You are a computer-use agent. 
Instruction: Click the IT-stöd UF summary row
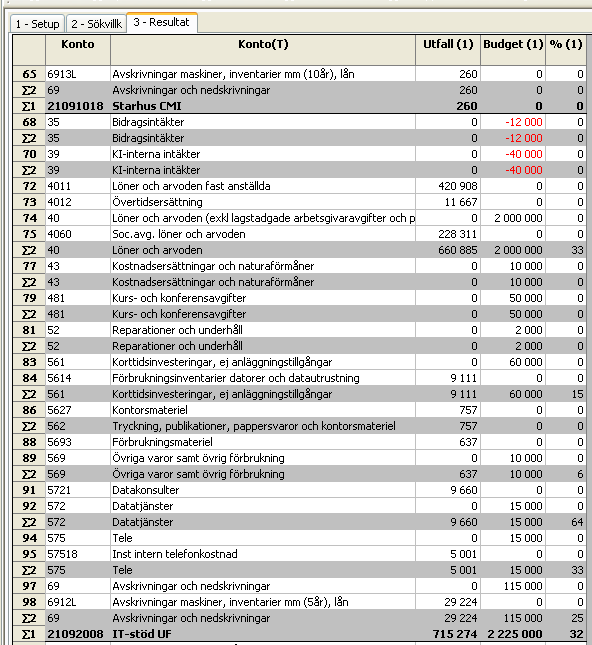pyautogui.click(x=299, y=634)
